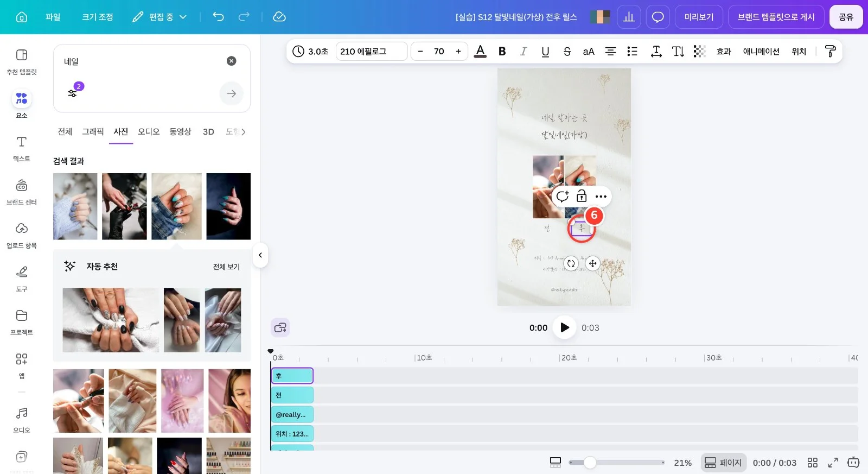Undo the last edit

tap(218, 17)
